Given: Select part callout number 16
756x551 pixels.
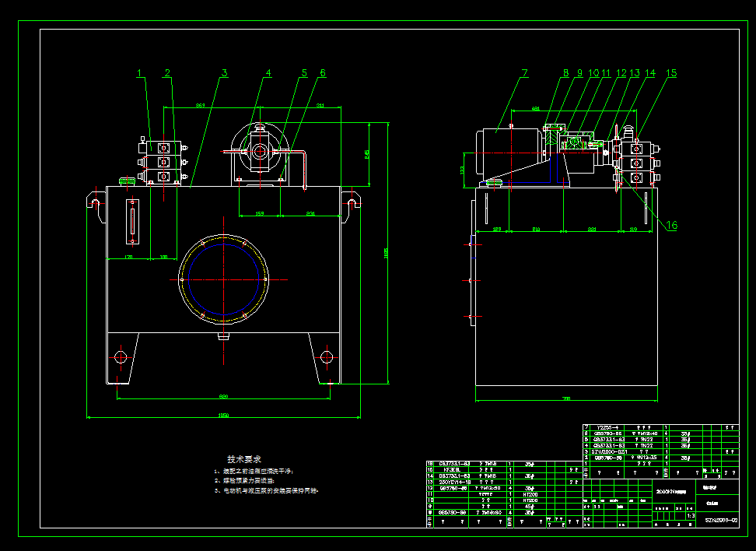Looking at the screenshot, I should (x=672, y=226).
